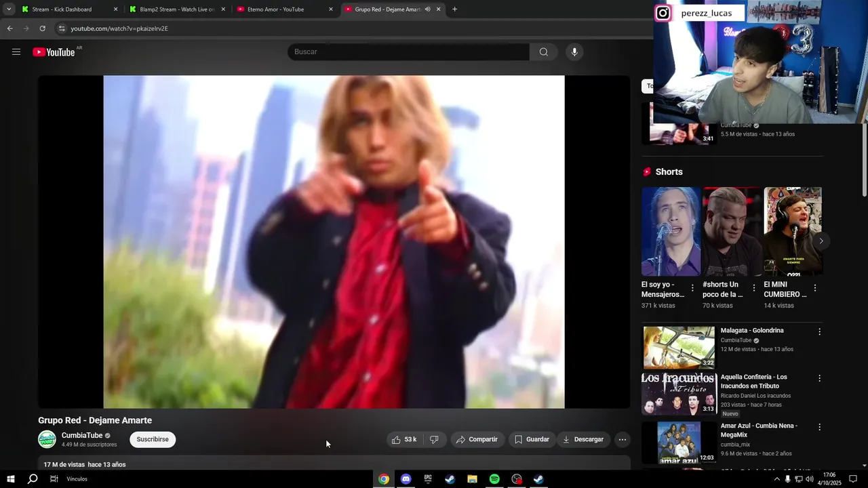
Task: Expand Chrome tab search dropdown arrow
Action: click(9, 9)
